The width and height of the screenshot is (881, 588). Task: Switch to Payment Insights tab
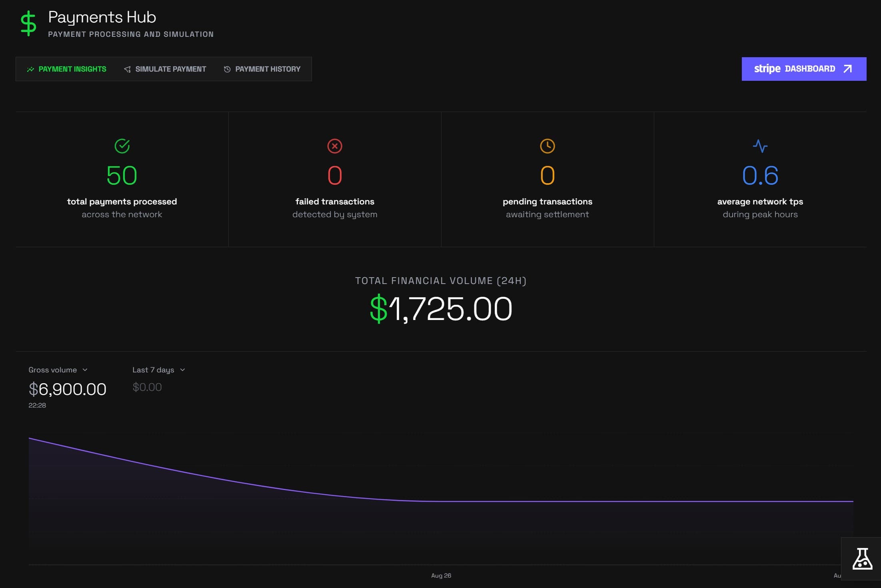point(66,69)
